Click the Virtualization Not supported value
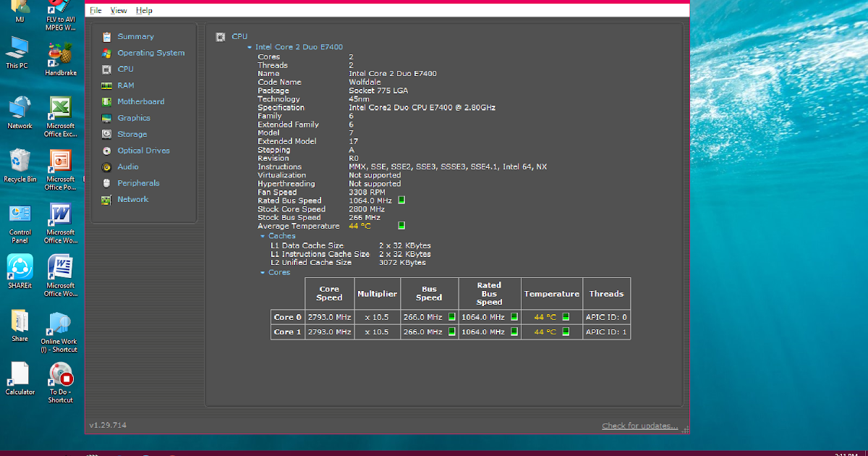The height and width of the screenshot is (456, 868). 375,175
